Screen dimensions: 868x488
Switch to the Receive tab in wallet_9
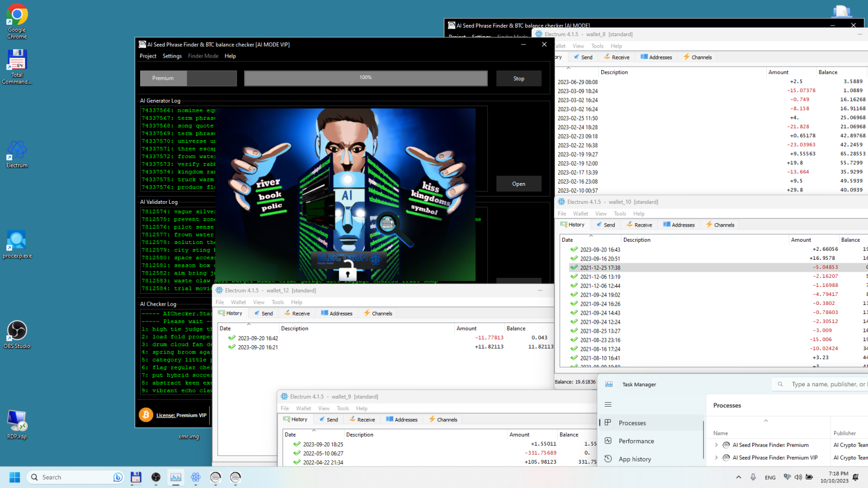[362, 420]
